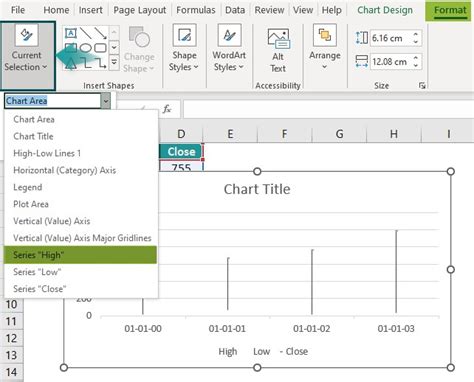Click into the formula bar
Screen dimensions: 474x382
pos(328,109)
